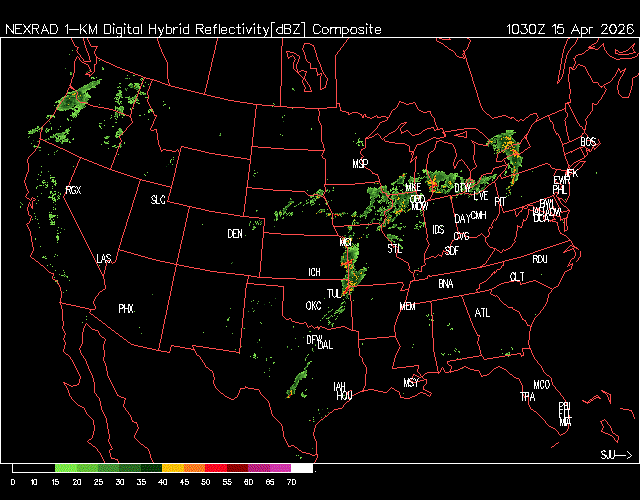The width and height of the screenshot is (640, 500).
Task: Click the PHX station label
Action: pyautogui.click(x=126, y=309)
